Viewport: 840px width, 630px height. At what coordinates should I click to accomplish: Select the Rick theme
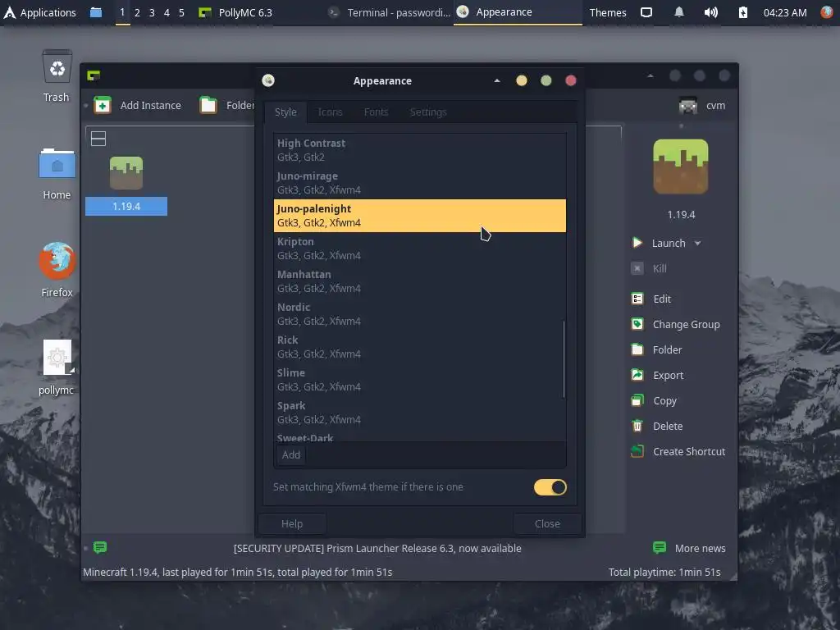[x=420, y=347]
